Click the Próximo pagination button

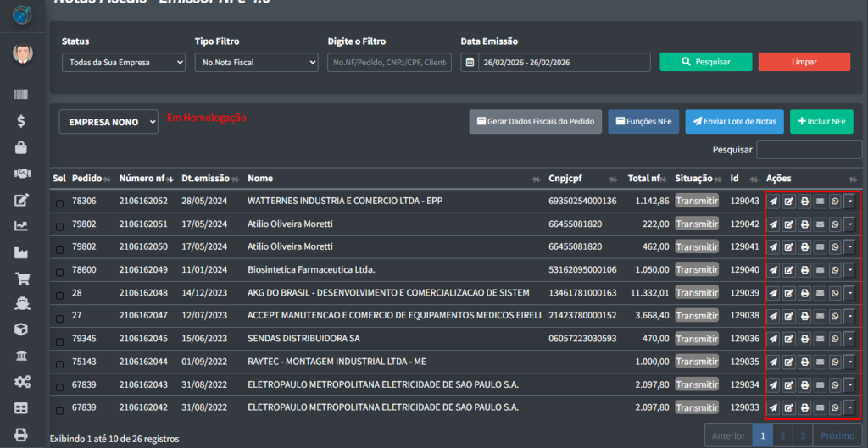837,436
